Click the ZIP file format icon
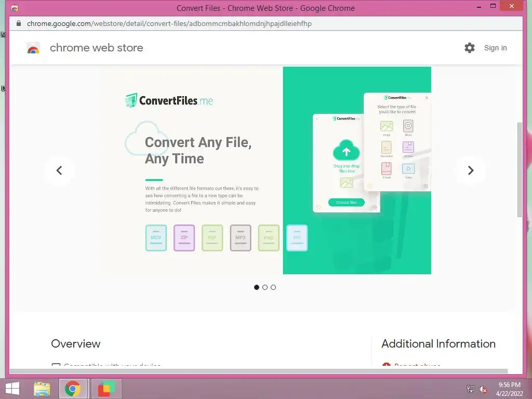The height and width of the screenshot is (399, 532). coord(184,238)
